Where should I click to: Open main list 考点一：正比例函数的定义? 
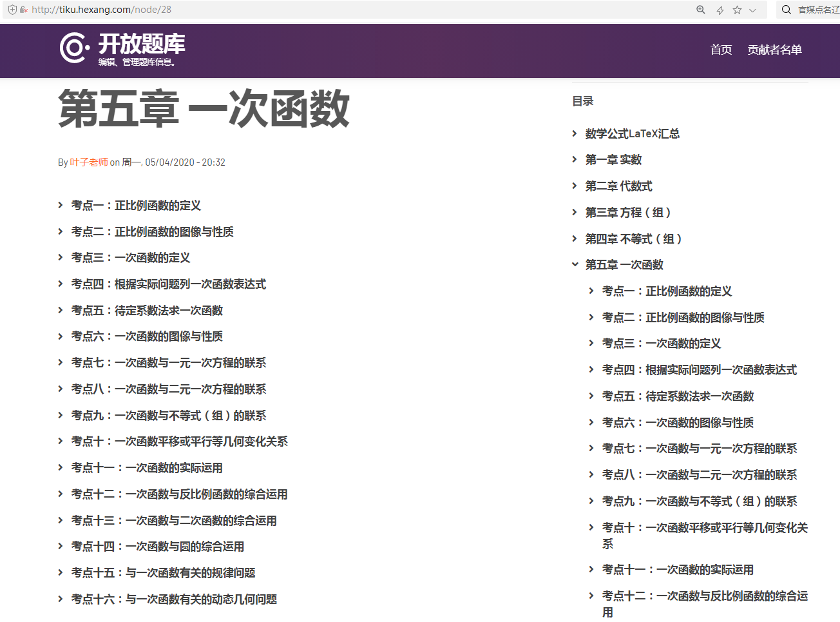pyautogui.click(x=136, y=205)
